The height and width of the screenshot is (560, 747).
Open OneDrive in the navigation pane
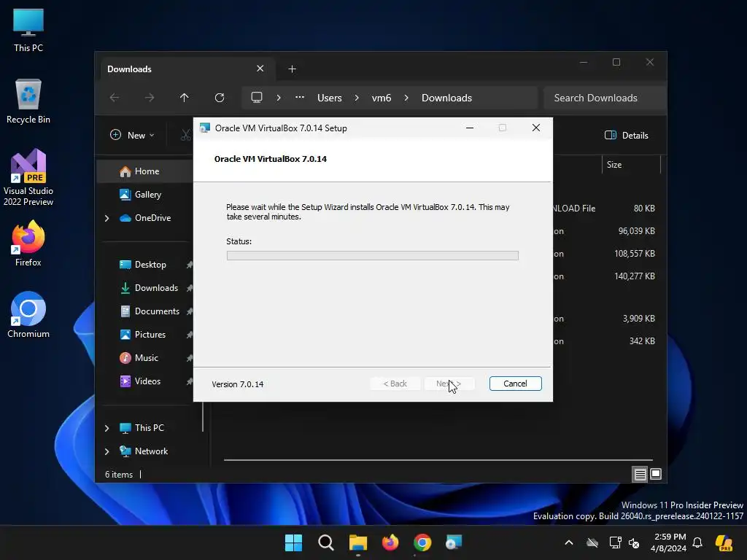coord(145,217)
